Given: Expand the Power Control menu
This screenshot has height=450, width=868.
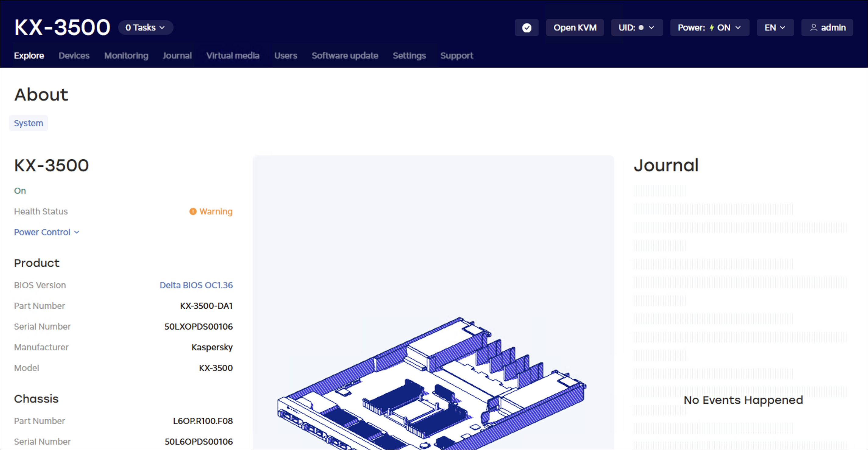Looking at the screenshot, I should coord(47,232).
